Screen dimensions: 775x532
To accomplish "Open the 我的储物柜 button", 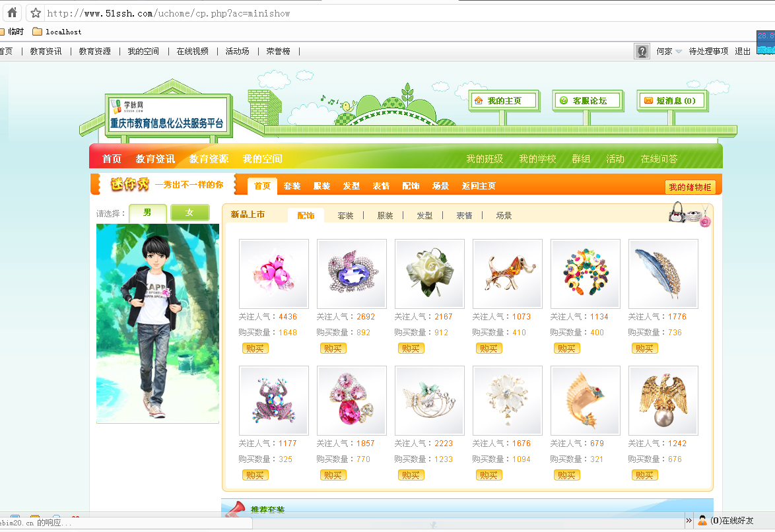I will pos(690,187).
